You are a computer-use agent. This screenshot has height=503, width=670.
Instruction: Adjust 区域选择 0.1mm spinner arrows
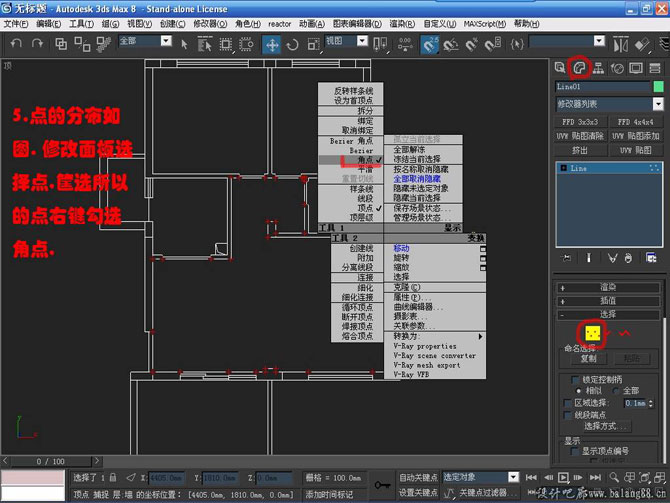(x=650, y=403)
